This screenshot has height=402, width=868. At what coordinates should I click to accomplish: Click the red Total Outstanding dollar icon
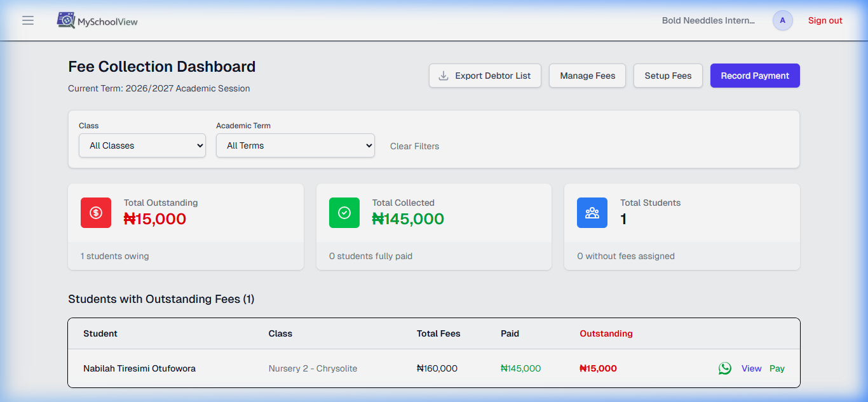[x=96, y=213]
